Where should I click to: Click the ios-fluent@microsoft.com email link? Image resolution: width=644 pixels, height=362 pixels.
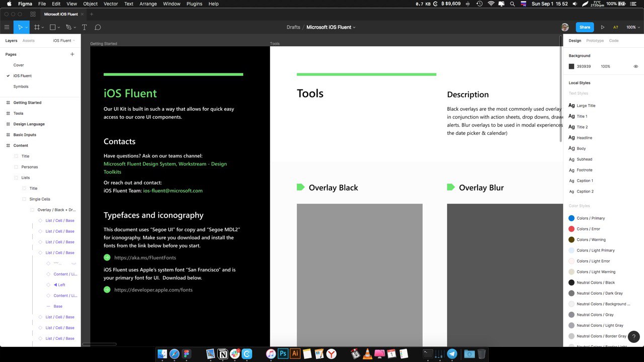(x=173, y=191)
